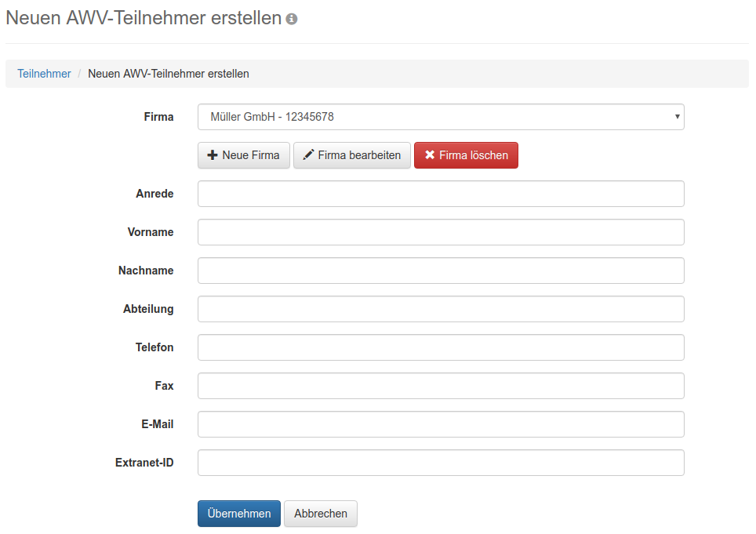The image size is (756, 534).
Task: Click the red Firma löschen button
Action: (x=466, y=155)
